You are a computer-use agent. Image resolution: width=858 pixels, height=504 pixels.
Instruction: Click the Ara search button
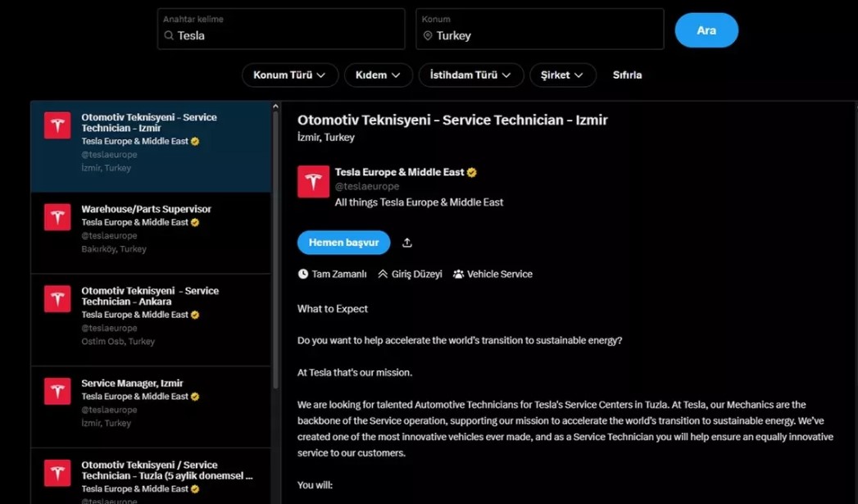click(x=706, y=30)
